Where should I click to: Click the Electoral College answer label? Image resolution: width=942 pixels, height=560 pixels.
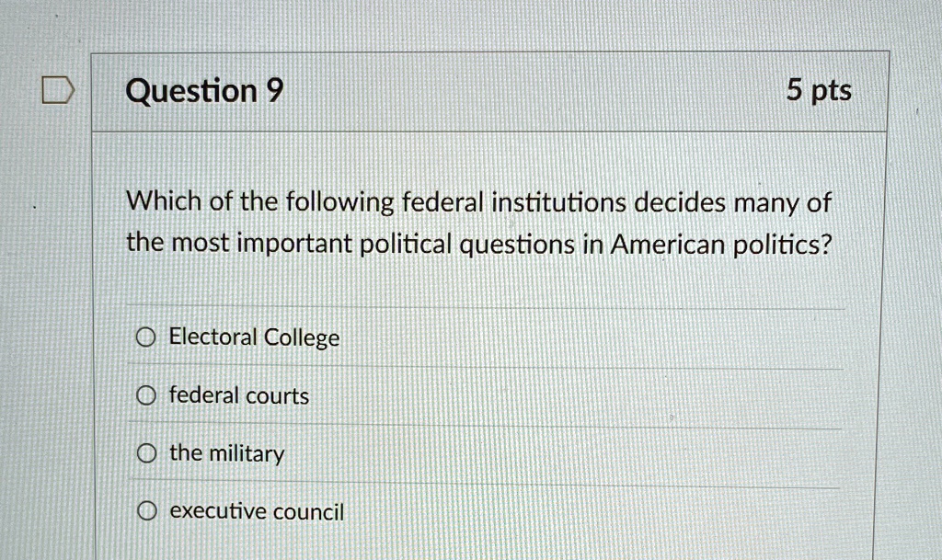coord(254,337)
